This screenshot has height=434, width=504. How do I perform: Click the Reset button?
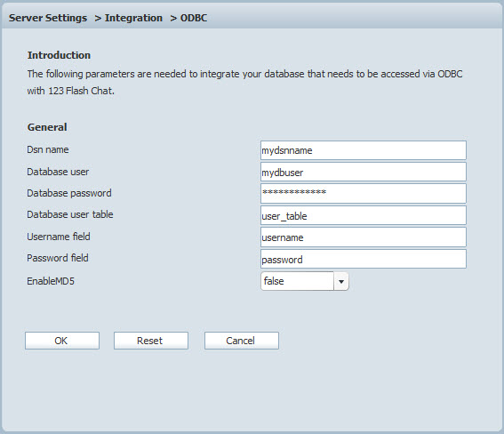(151, 341)
